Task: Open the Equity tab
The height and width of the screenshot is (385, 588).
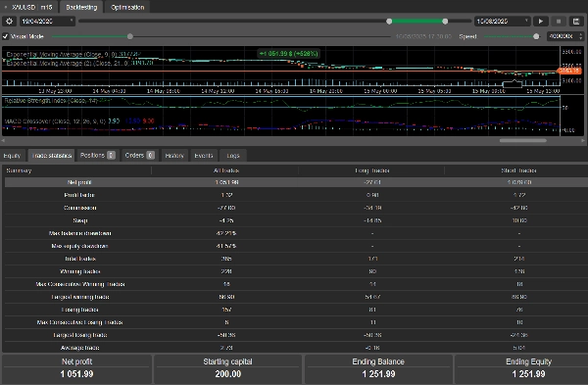Action: pos(13,156)
